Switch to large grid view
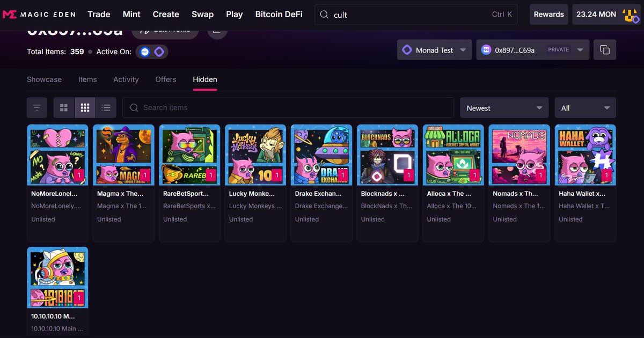Viewport: 644px width, 338px height. click(x=64, y=108)
